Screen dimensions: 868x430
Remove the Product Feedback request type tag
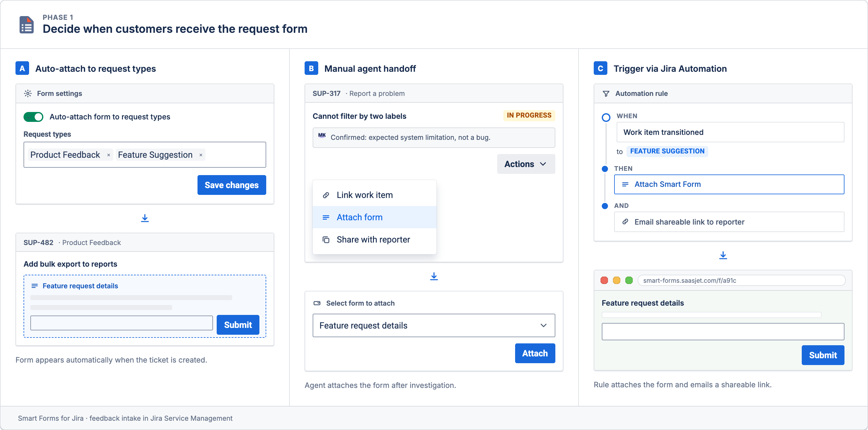click(108, 155)
